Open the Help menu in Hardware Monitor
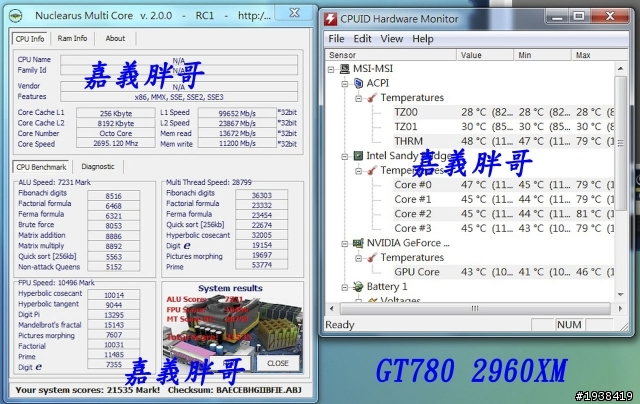Viewport: 640px width, 404px height. pyautogui.click(x=422, y=39)
